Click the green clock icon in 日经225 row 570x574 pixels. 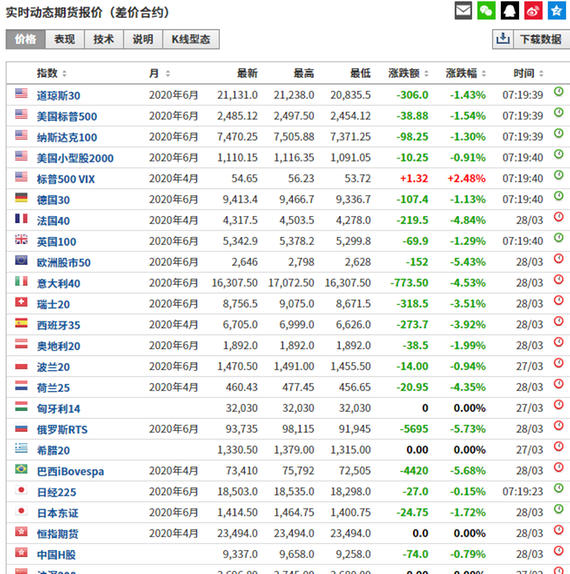558,488
